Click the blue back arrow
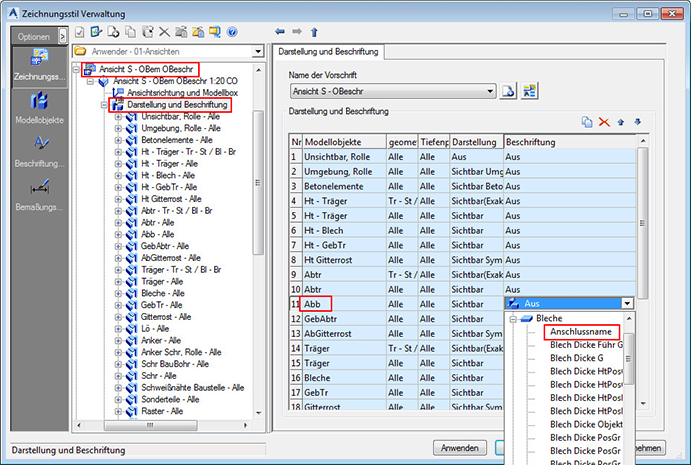This screenshot has height=465, width=691. tap(279, 32)
